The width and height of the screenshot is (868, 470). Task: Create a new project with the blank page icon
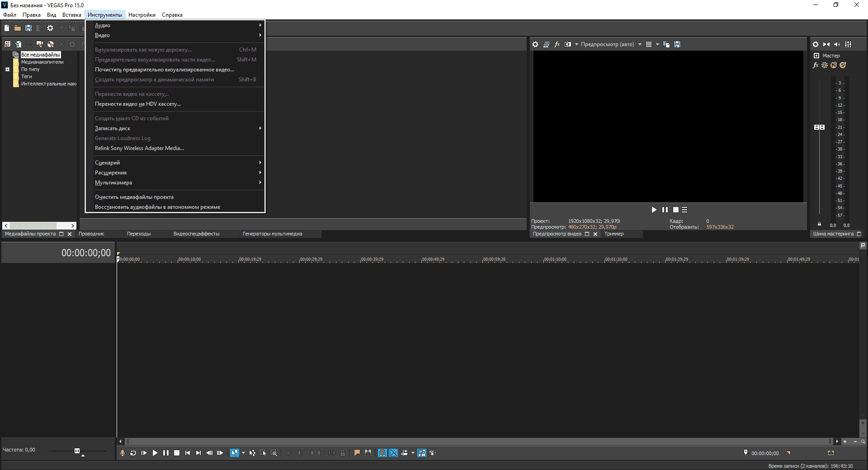click(7, 28)
